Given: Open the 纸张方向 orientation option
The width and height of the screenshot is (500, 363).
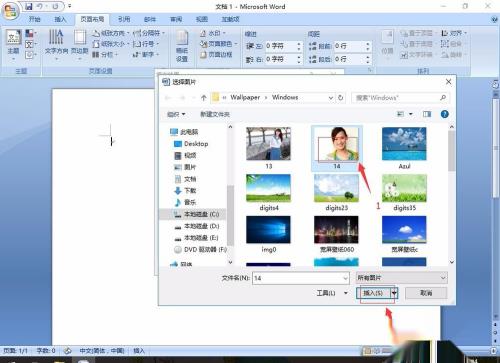Looking at the screenshot, I should coord(111,33).
